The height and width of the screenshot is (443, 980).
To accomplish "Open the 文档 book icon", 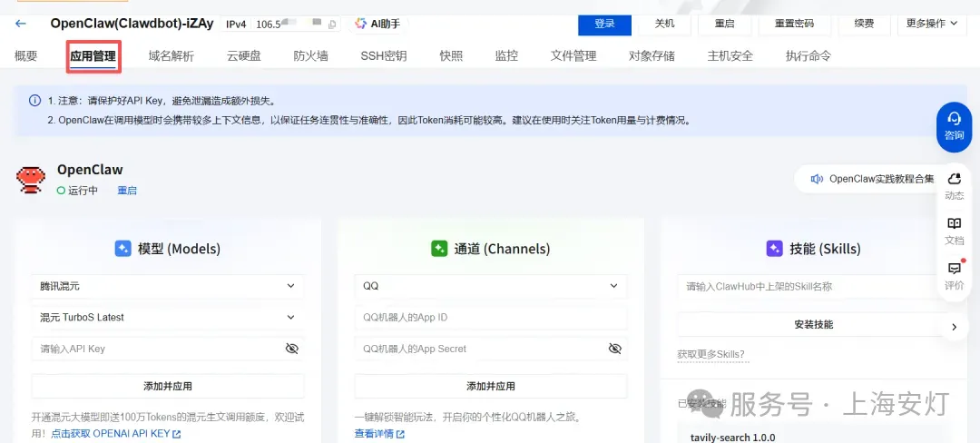I will (x=954, y=223).
